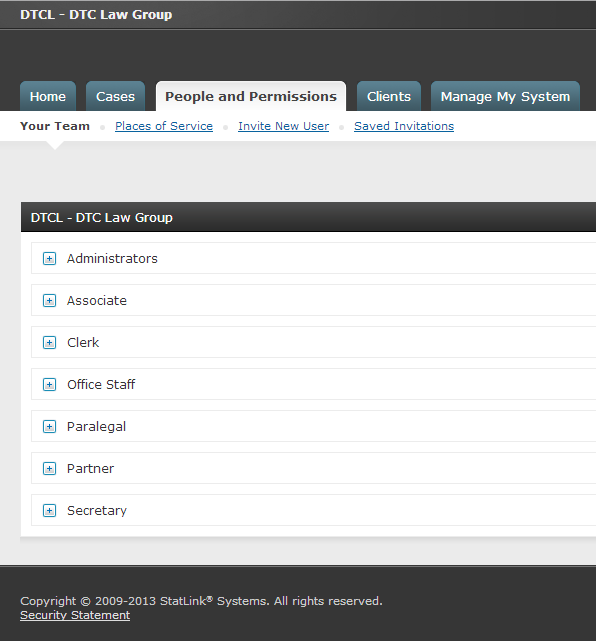Expand the Partner group plus icon
Image resolution: width=596 pixels, height=641 pixels.
49,468
